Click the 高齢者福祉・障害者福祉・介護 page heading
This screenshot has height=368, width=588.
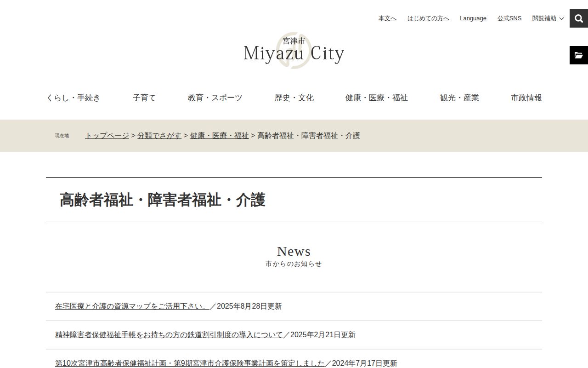(163, 200)
